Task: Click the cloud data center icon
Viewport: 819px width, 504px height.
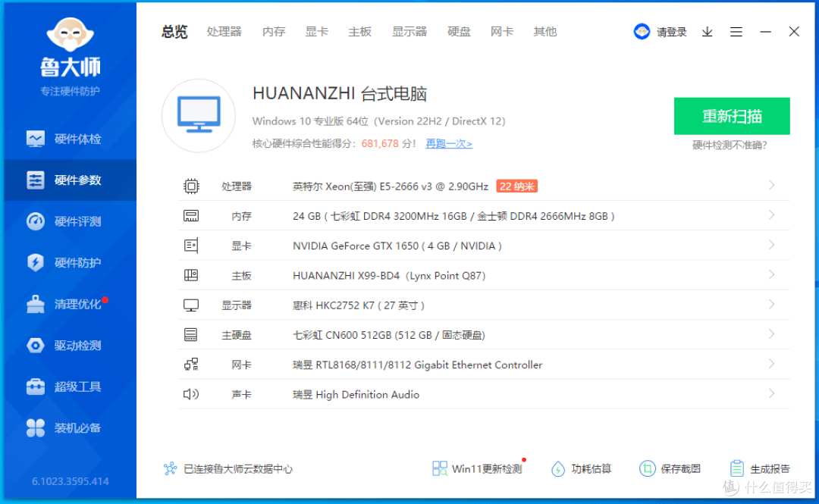Action: (x=171, y=468)
